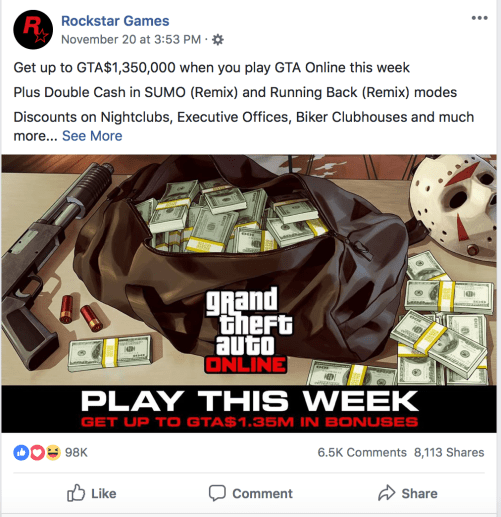501x517 pixels.
Task: Open the GTA Online promo image
Action: click(x=249, y=293)
